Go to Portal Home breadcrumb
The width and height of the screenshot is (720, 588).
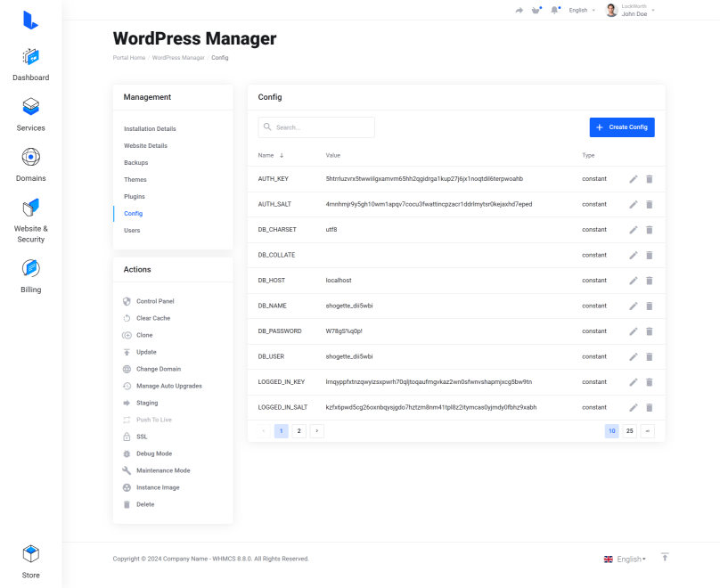coord(129,58)
